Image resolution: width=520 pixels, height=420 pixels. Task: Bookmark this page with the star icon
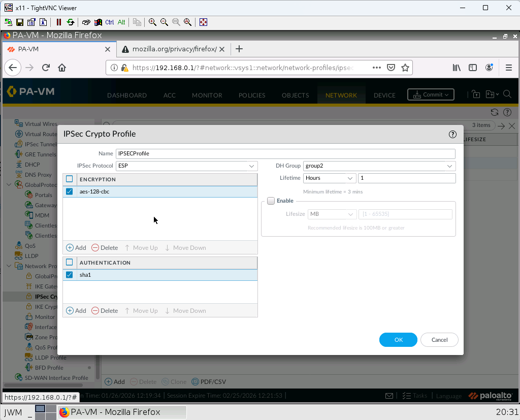tap(405, 68)
